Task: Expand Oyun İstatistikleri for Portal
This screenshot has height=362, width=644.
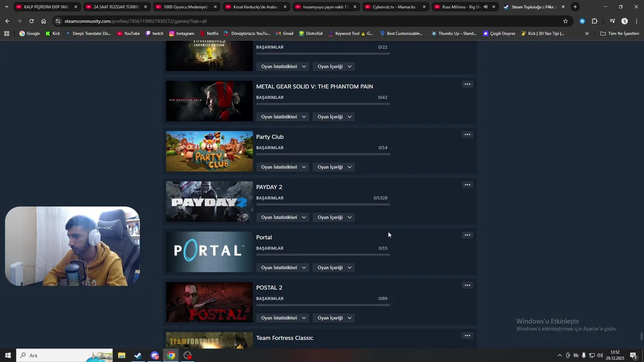Action: point(283,267)
